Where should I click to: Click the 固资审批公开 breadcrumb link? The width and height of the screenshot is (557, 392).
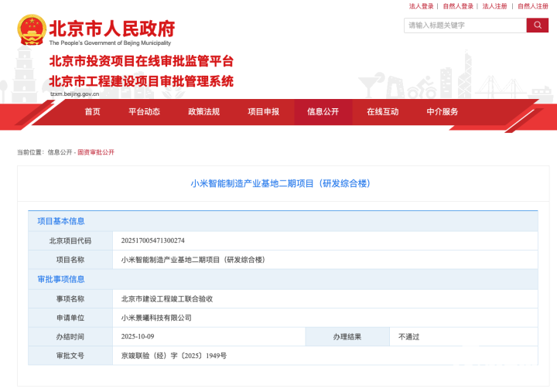tap(95, 152)
